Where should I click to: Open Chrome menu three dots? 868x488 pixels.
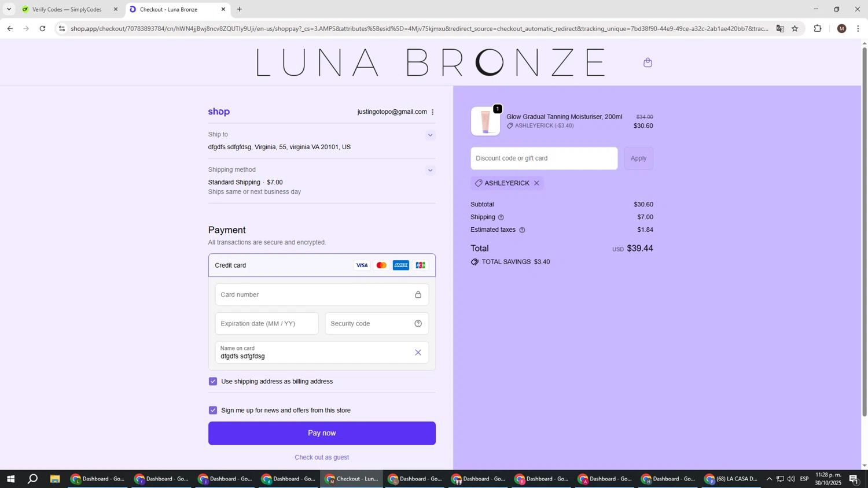click(x=858, y=28)
